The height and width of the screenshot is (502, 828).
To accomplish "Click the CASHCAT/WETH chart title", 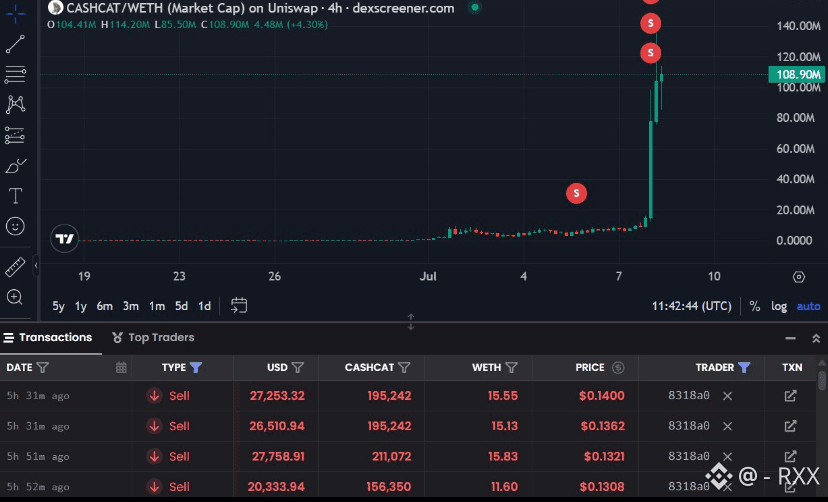I will (x=260, y=8).
